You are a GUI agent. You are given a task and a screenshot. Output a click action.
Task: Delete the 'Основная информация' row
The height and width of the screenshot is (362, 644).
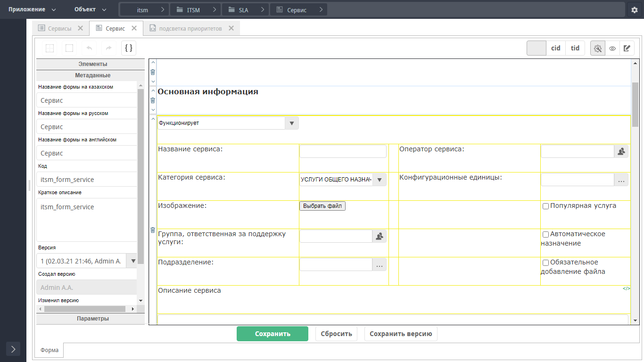(153, 100)
